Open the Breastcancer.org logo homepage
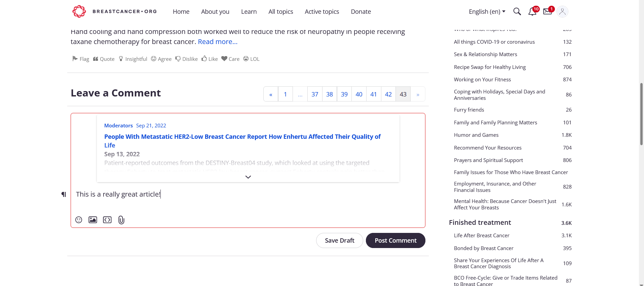Image resolution: width=644 pixels, height=286 pixels. pos(115,11)
